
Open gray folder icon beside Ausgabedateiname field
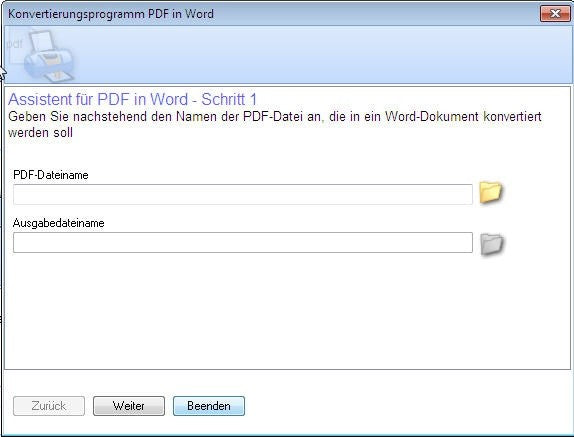(x=491, y=244)
